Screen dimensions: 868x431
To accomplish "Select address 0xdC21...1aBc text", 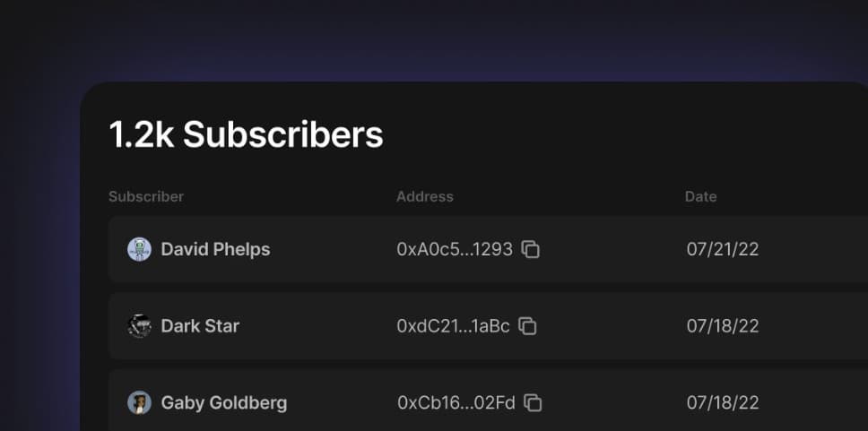I will 453,326.
